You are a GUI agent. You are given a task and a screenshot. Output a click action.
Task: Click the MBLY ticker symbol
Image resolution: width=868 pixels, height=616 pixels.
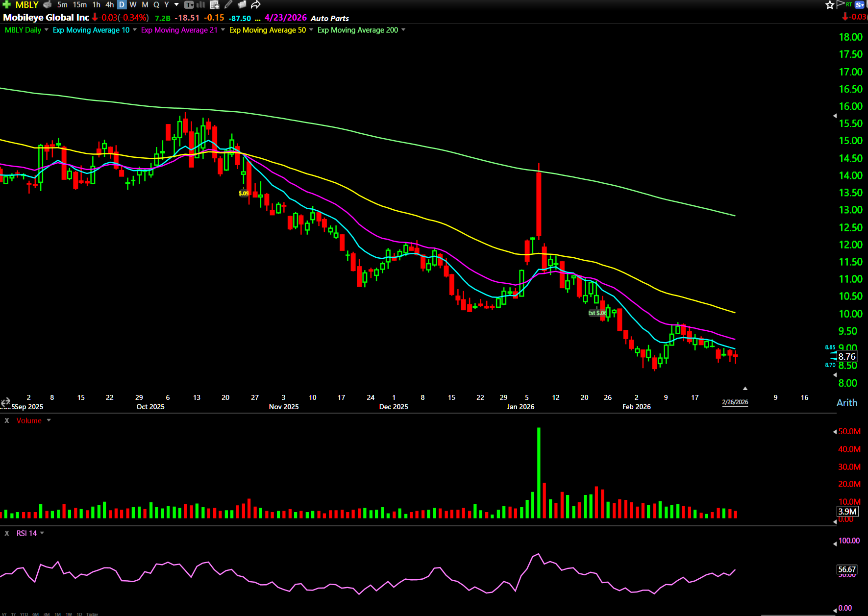(27, 5)
